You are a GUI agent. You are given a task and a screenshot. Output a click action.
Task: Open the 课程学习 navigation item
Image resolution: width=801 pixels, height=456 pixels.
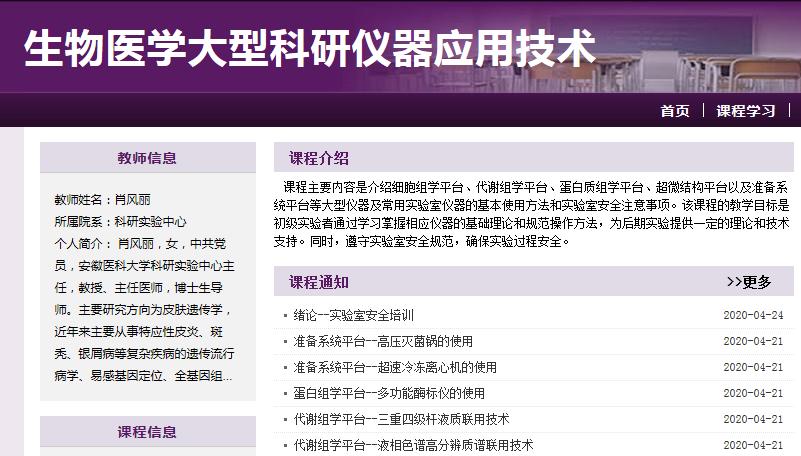point(746,111)
